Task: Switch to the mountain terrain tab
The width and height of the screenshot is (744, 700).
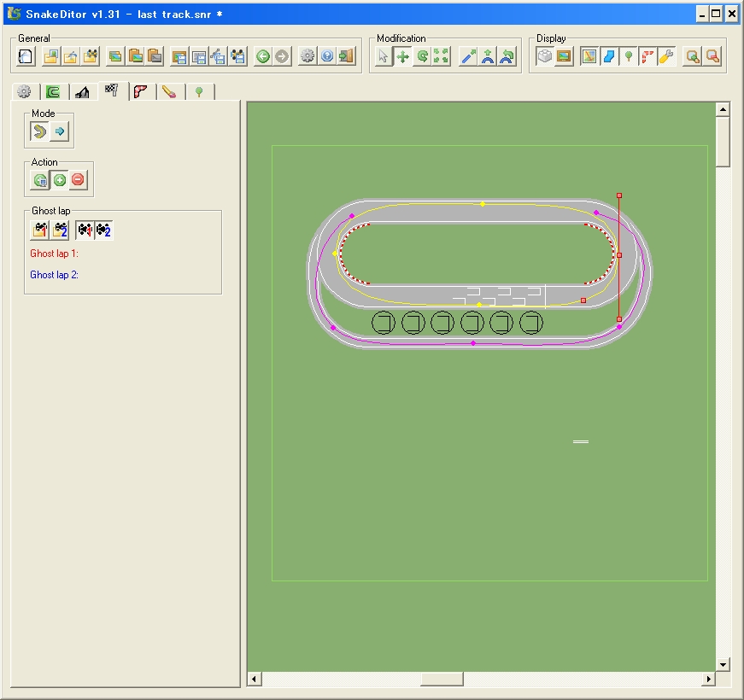Action: pyautogui.click(x=83, y=91)
